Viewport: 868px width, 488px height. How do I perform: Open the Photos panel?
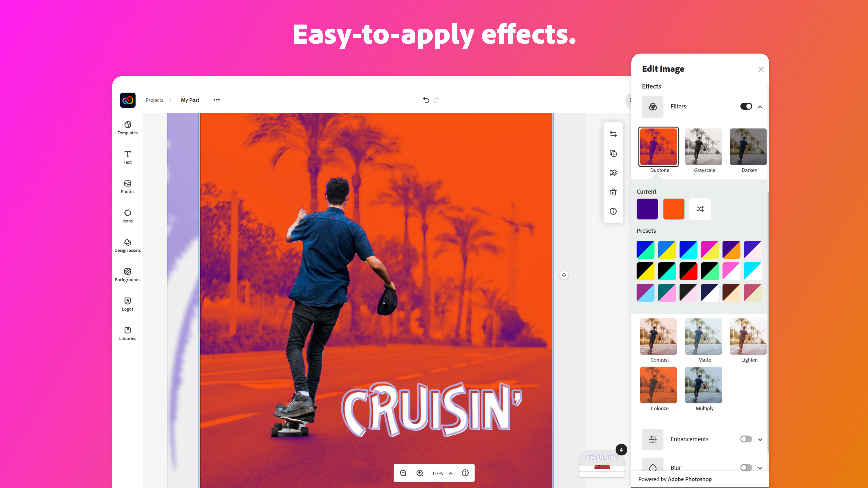click(127, 186)
